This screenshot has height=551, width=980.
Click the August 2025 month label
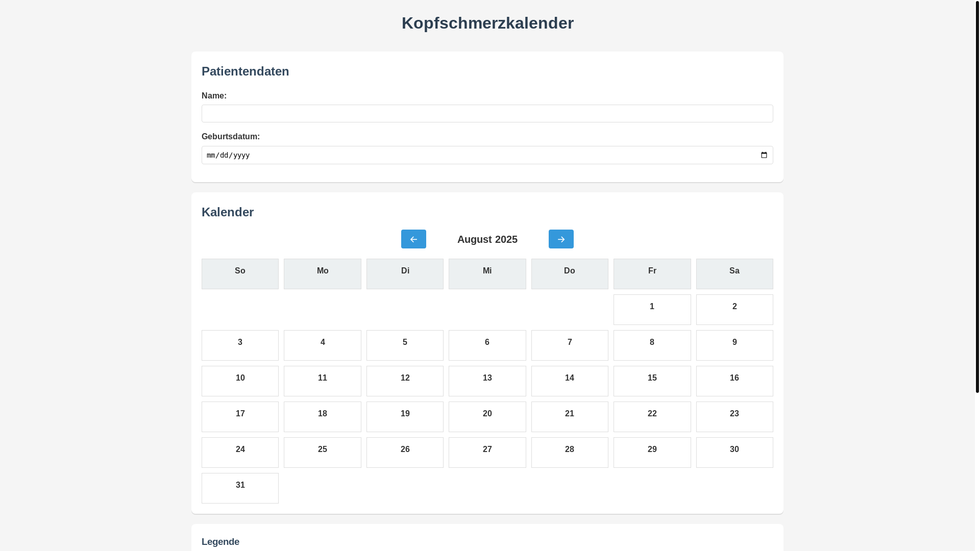pos(487,239)
